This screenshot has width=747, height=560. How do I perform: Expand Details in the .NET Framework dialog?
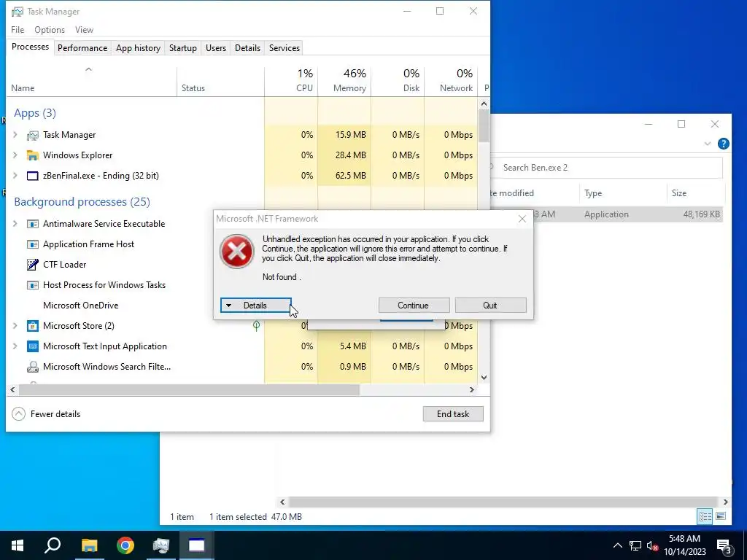(256, 306)
